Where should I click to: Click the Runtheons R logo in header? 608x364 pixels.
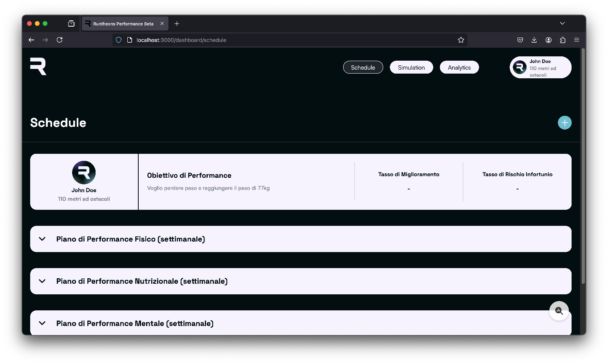[38, 67]
